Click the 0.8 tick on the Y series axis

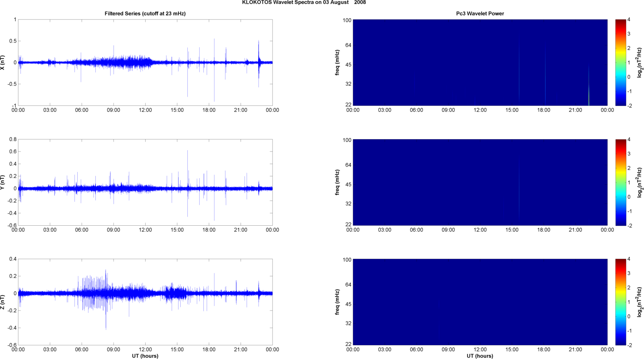pyautogui.click(x=13, y=139)
